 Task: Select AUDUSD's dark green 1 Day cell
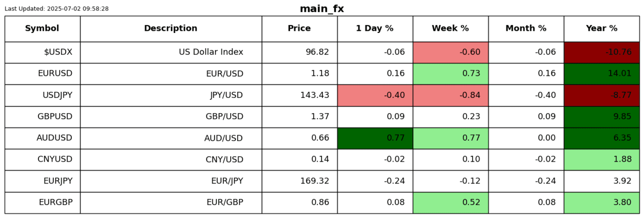click(375, 138)
